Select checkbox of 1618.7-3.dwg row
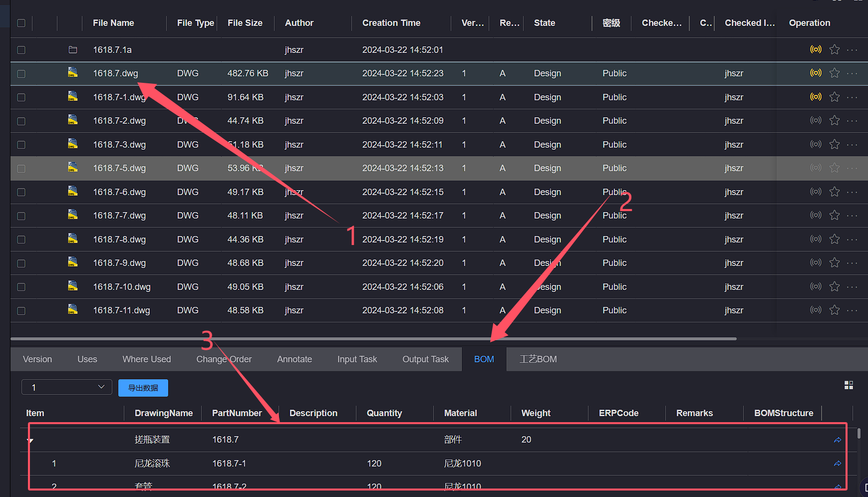The width and height of the screenshot is (868, 497). [x=21, y=145]
